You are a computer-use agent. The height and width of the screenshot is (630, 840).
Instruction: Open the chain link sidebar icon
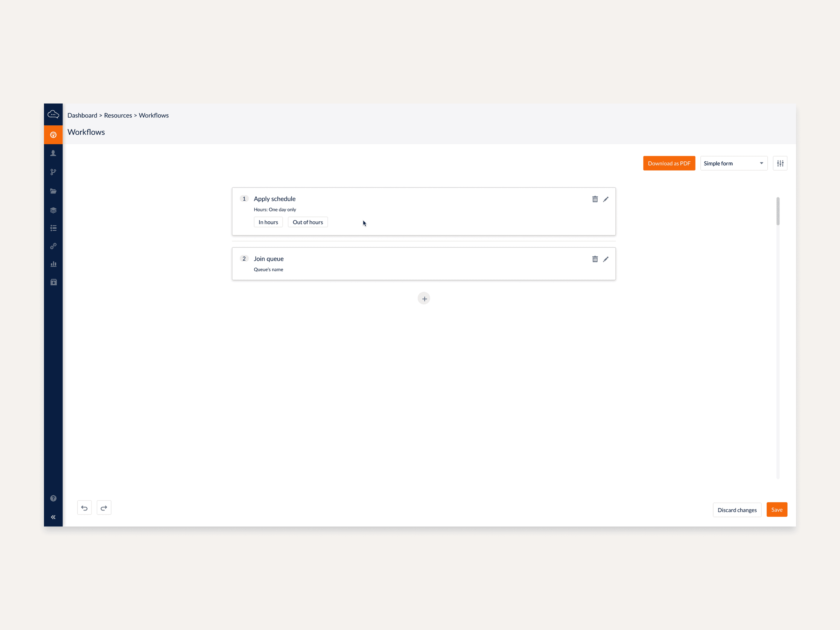click(53, 246)
